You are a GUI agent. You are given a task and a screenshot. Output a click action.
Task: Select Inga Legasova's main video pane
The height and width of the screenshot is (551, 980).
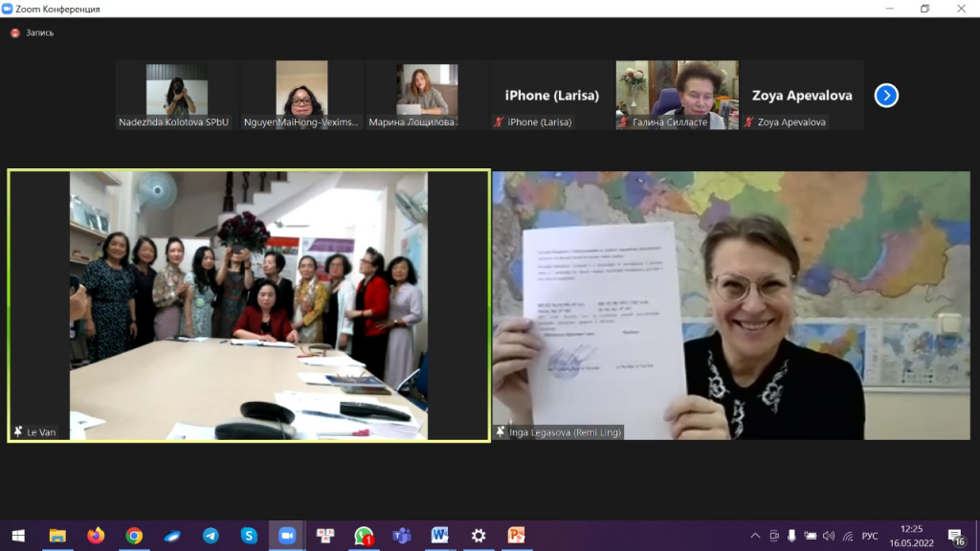[x=731, y=305]
